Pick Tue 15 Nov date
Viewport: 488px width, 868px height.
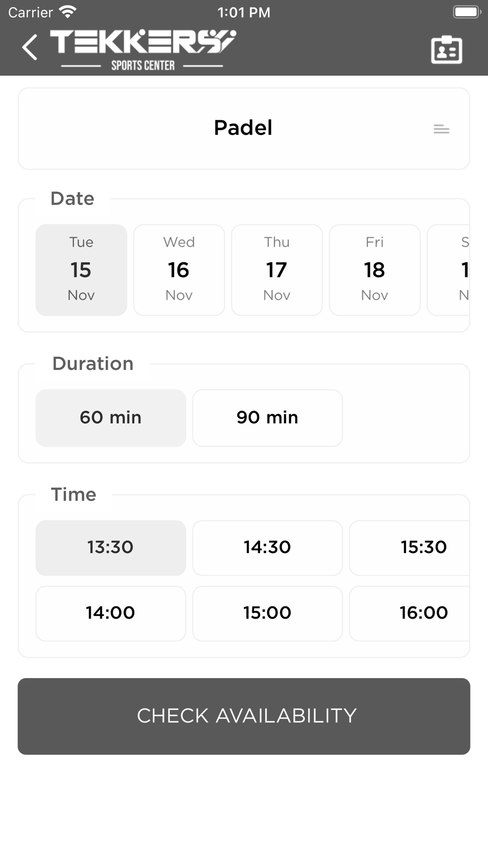pos(81,270)
